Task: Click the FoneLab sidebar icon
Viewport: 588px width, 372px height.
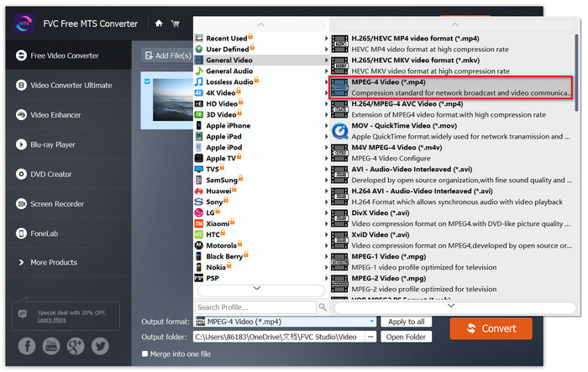Action: 21,233
